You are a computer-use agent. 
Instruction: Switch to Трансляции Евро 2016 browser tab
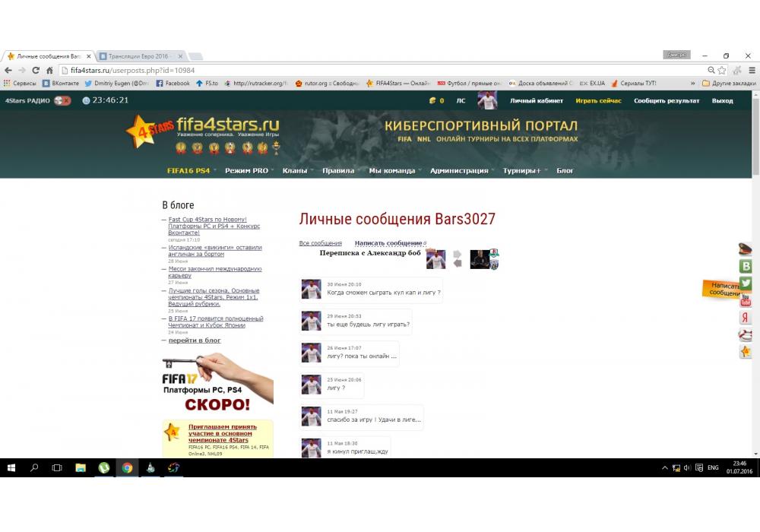139,56
